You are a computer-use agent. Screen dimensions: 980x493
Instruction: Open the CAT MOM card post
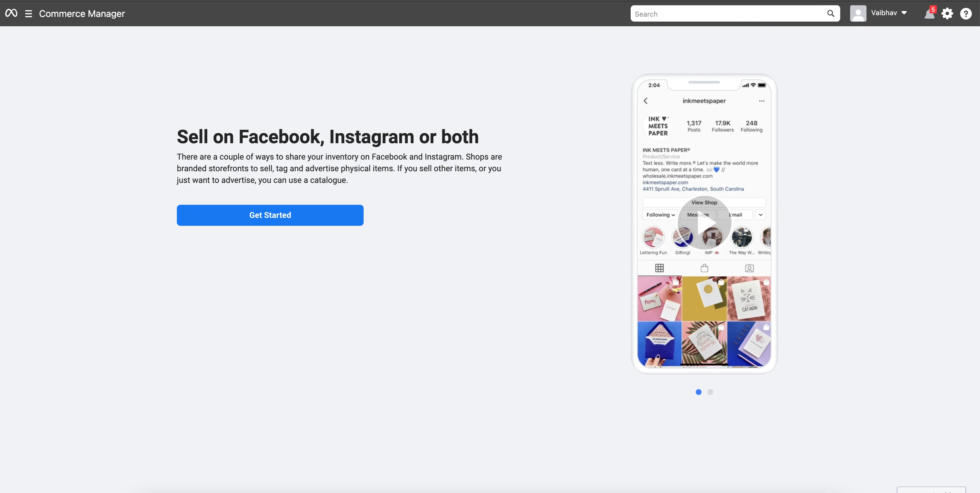pyautogui.click(x=749, y=299)
